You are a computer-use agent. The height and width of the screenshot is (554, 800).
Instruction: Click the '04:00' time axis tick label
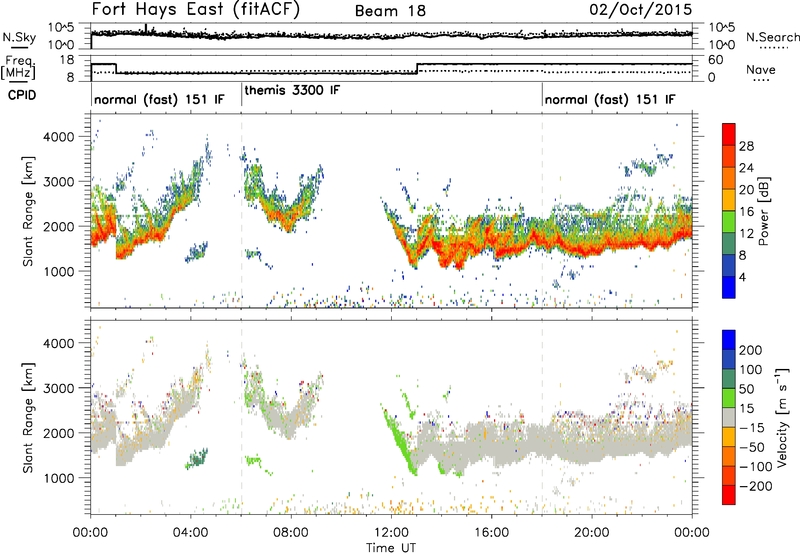[x=191, y=533]
